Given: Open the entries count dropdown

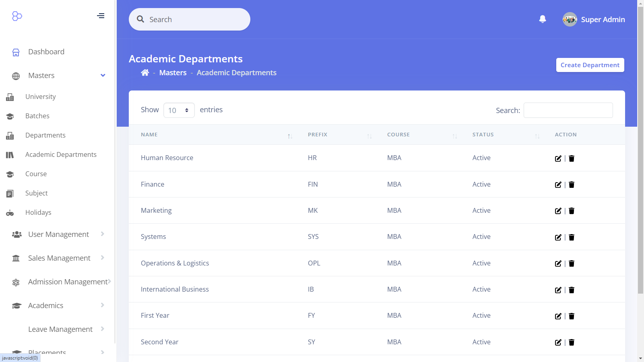Looking at the screenshot, I should point(179,110).
